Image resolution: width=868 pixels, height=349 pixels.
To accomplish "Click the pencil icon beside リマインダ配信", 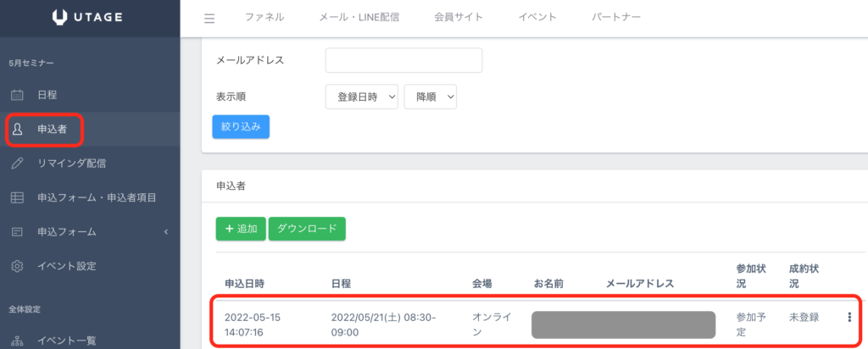I will pyautogui.click(x=17, y=163).
